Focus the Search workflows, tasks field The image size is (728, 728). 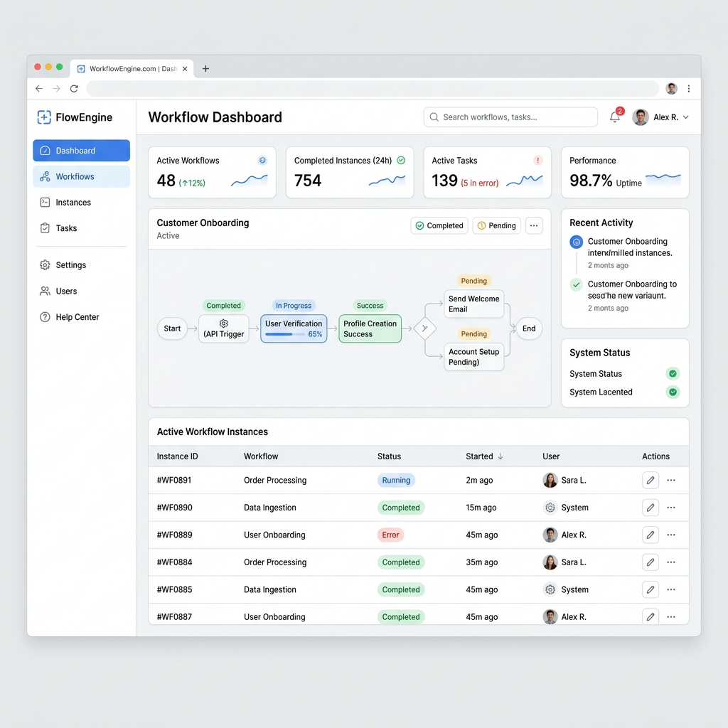(510, 117)
